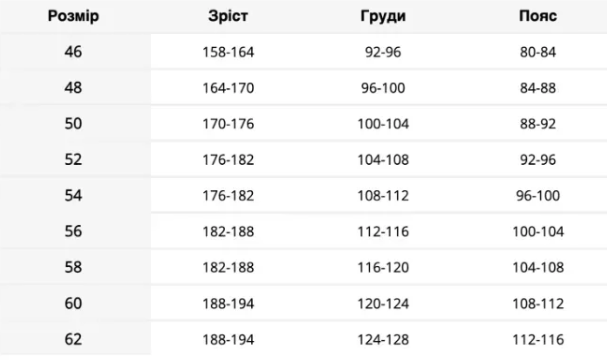Click chest cell 124-128
This screenshot has width=607, height=362.
pos(383,340)
